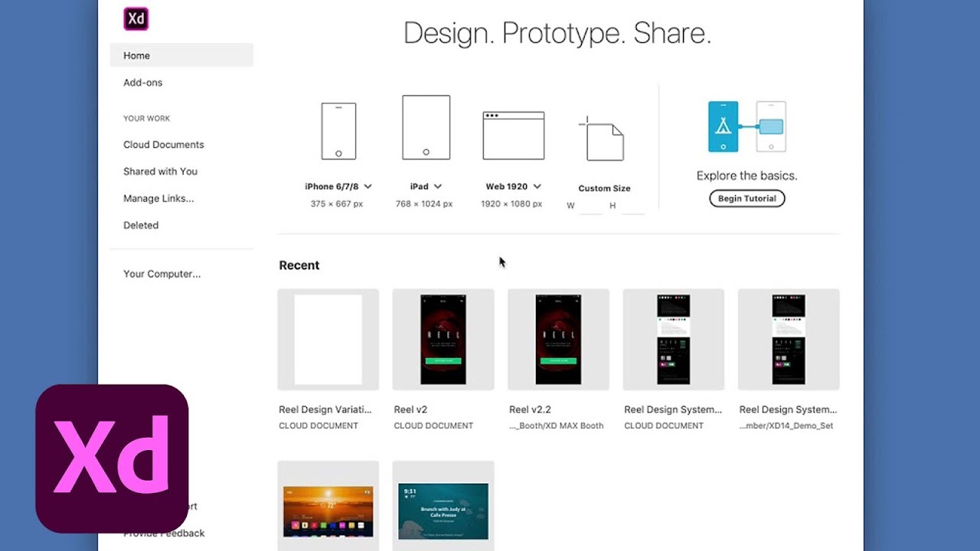This screenshot has height=551, width=980.
Task: Open the sunset TV interface thumbnail
Action: pyautogui.click(x=328, y=506)
